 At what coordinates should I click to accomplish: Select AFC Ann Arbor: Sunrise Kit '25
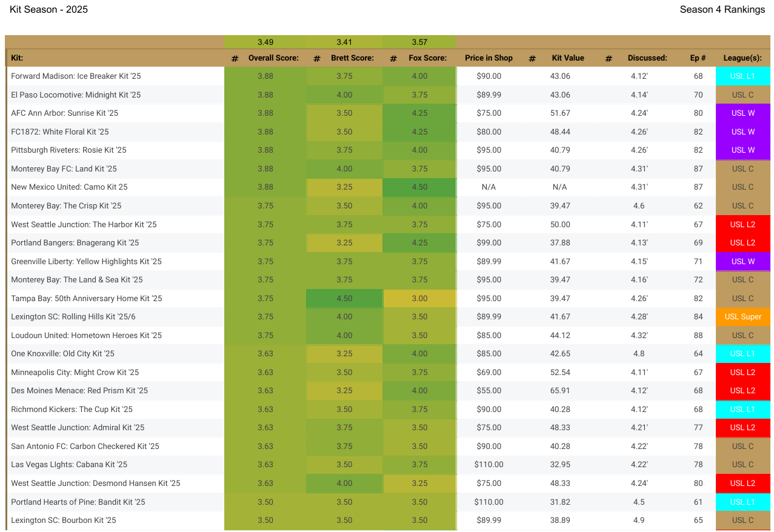[x=65, y=113]
